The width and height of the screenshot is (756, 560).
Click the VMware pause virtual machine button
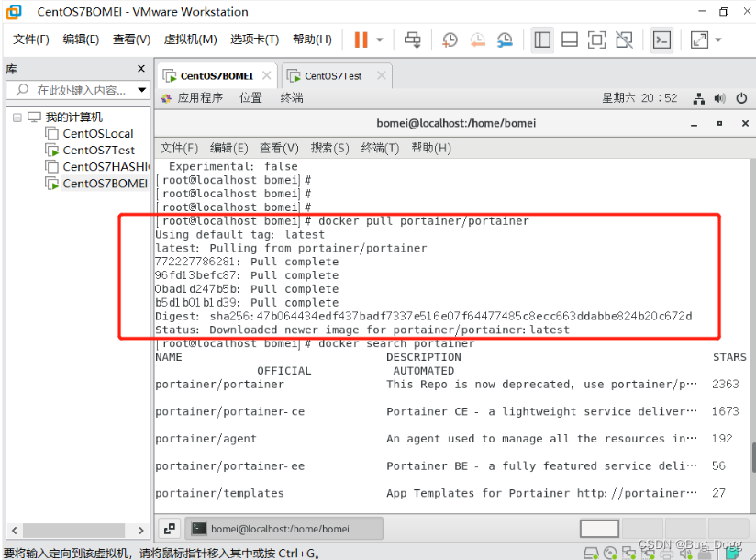click(361, 39)
